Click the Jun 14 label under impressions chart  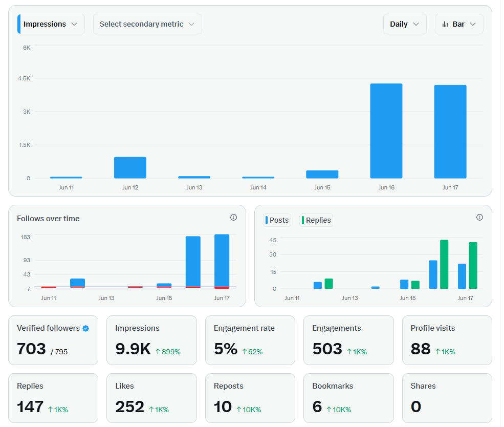[258, 187]
